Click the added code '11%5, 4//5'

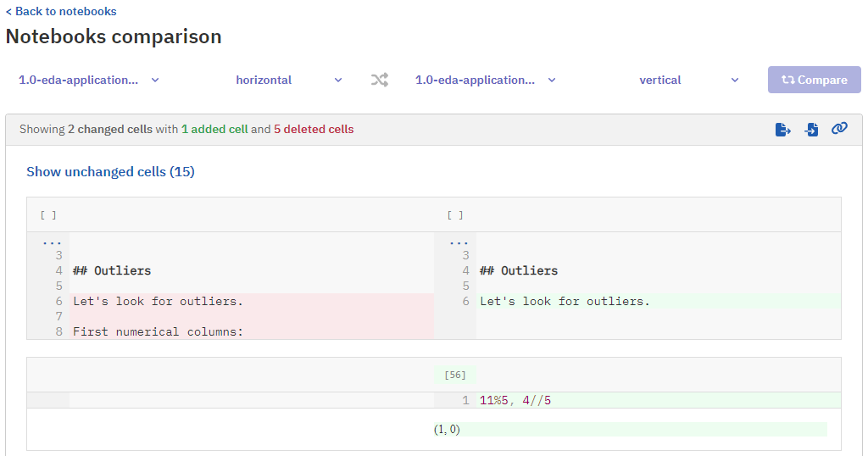(x=515, y=400)
